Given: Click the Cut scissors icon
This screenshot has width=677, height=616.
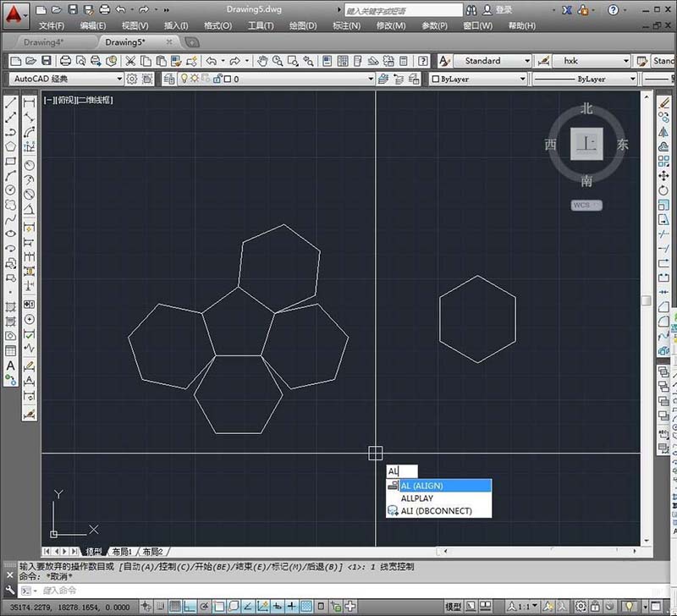Looking at the screenshot, I should (130, 61).
